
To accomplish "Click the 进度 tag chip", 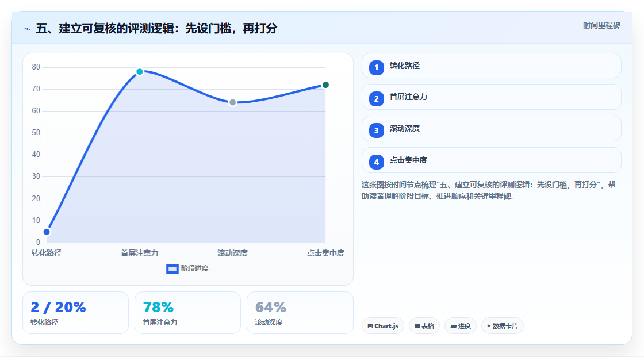I will pyautogui.click(x=461, y=326).
